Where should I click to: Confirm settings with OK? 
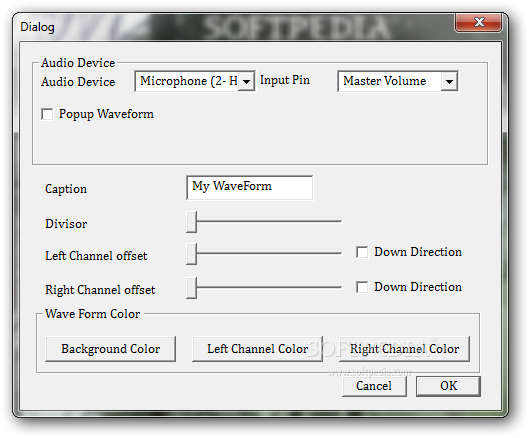448,386
